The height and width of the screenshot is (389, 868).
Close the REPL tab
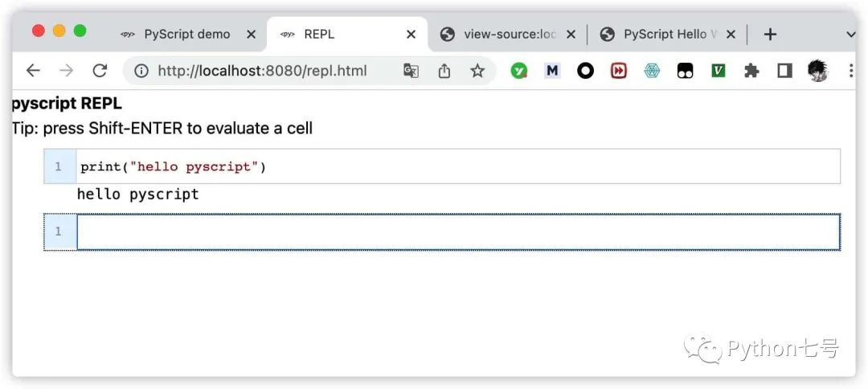(x=411, y=35)
